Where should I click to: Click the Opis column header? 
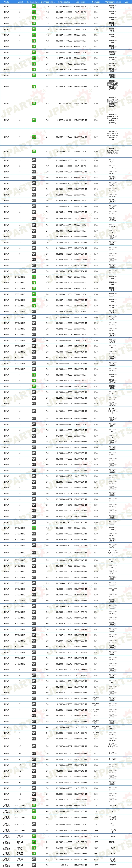click(127, 2)
